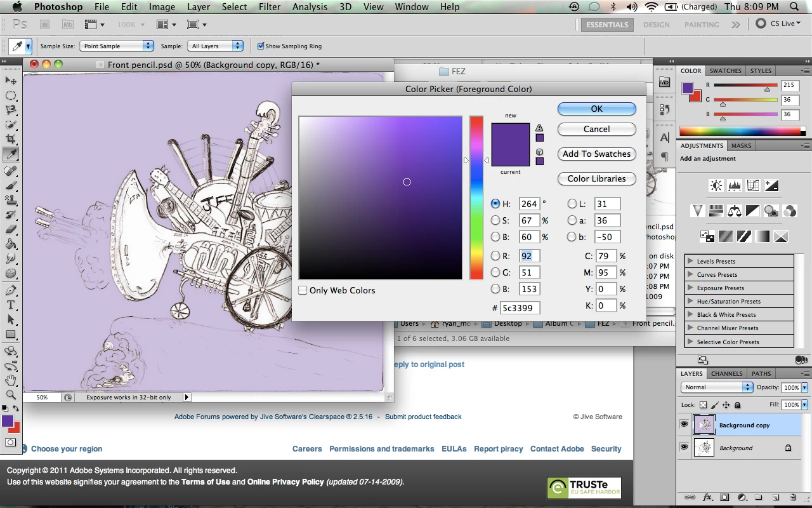Add an Exposure adjustment
This screenshot has height=508, width=812.
[x=771, y=186]
